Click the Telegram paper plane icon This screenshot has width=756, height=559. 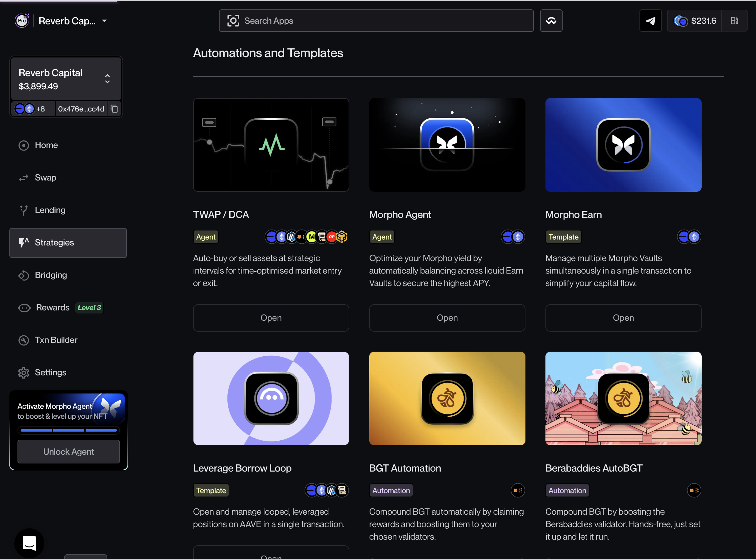(650, 21)
